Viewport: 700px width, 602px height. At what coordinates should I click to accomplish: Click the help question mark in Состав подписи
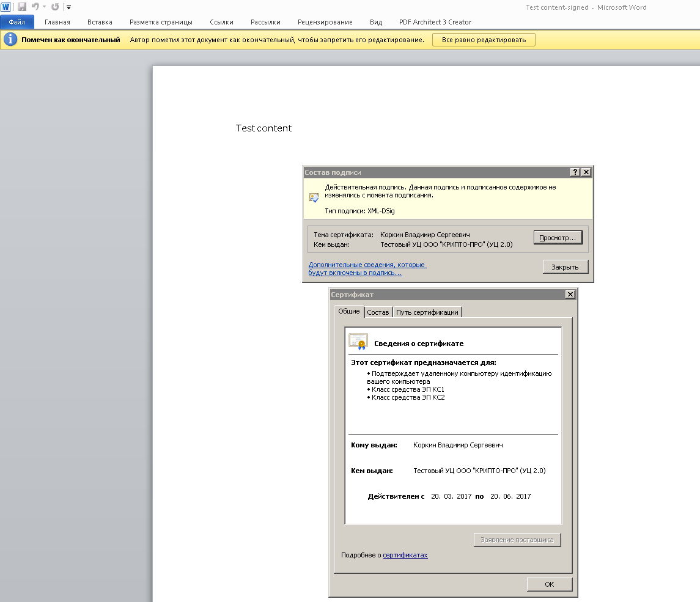575,172
